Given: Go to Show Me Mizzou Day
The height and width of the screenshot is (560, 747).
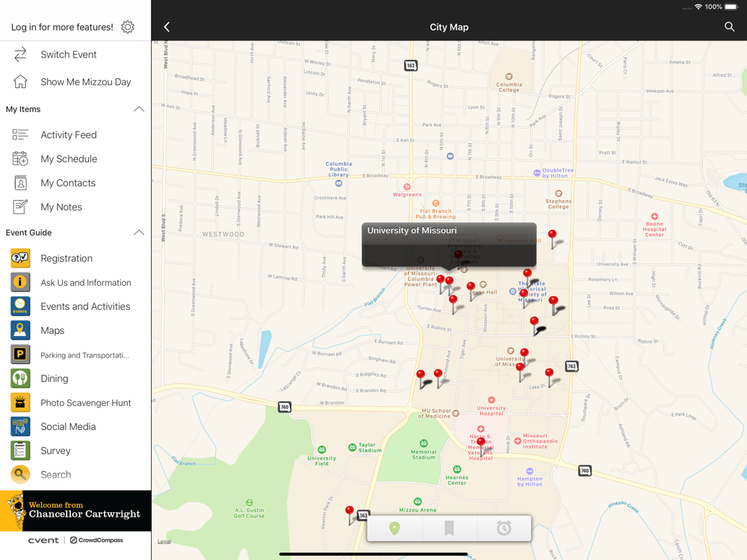Looking at the screenshot, I should (x=85, y=82).
